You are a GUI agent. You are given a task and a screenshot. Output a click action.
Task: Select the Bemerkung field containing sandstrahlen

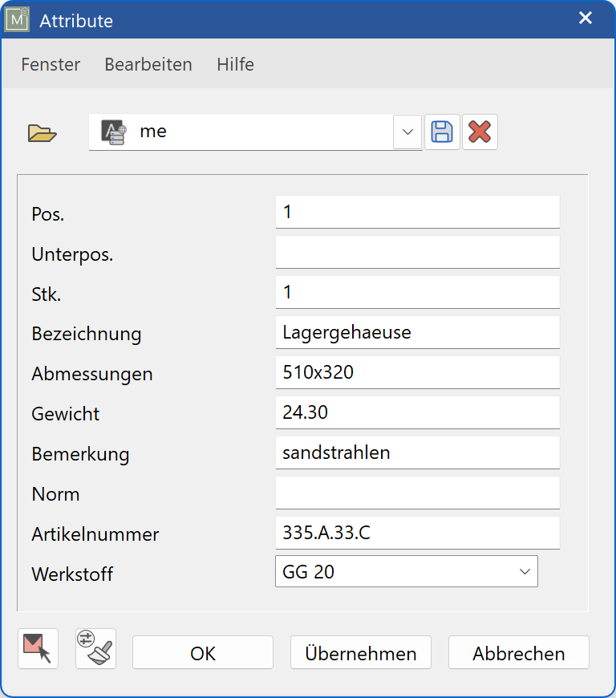click(x=417, y=452)
